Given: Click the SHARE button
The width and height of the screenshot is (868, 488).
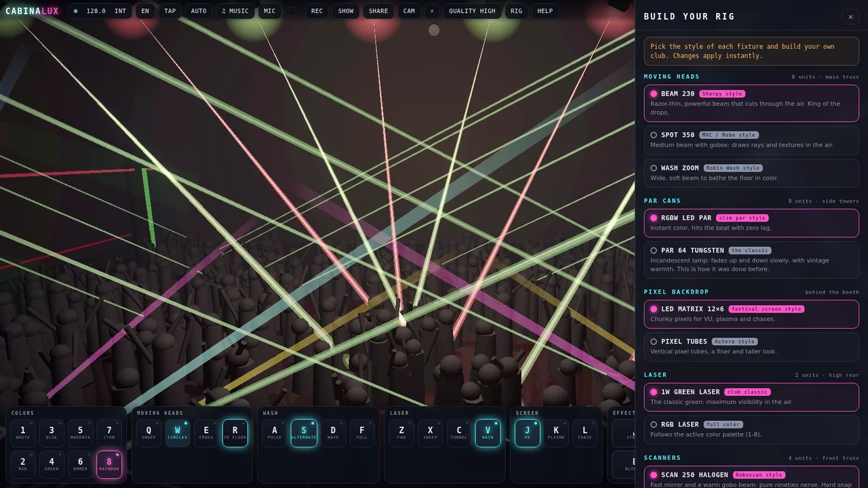Looking at the screenshot, I should [378, 11].
